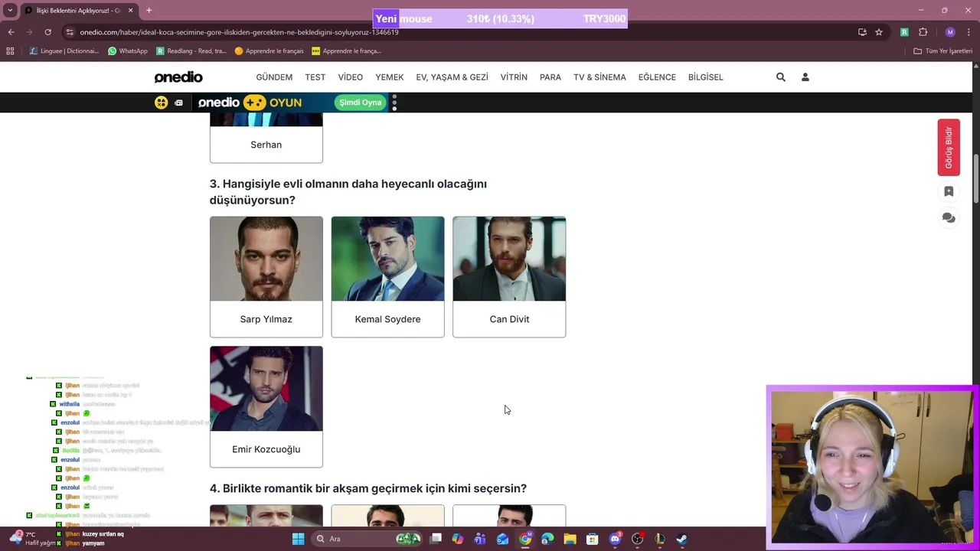Open the Linguee Dictionary bookmark

tap(64, 51)
